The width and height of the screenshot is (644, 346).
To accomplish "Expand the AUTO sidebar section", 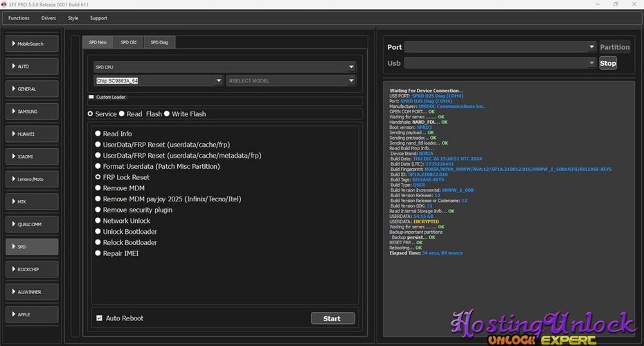I will click(x=32, y=66).
